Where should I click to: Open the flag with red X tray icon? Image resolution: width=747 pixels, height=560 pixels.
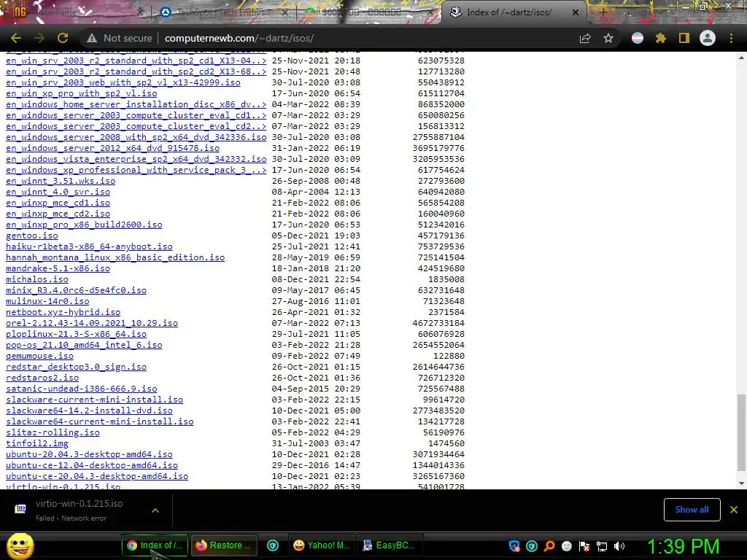584,546
